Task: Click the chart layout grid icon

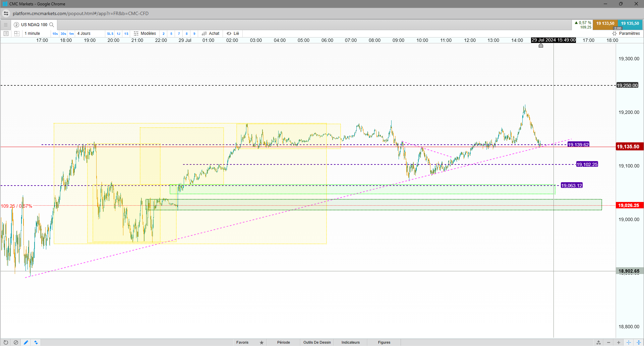Action: (x=17, y=33)
